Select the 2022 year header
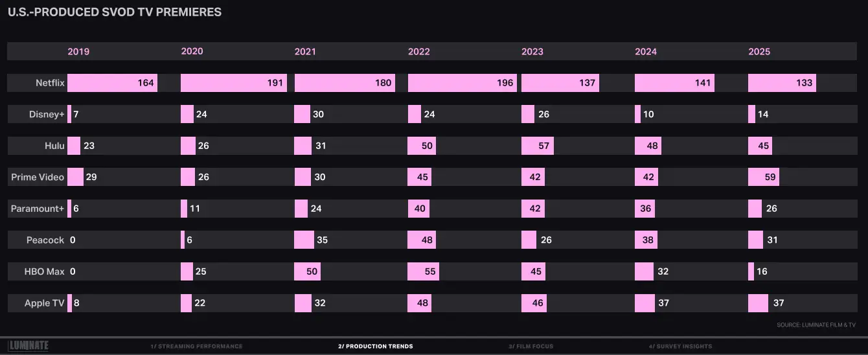 [x=418, y=52]
